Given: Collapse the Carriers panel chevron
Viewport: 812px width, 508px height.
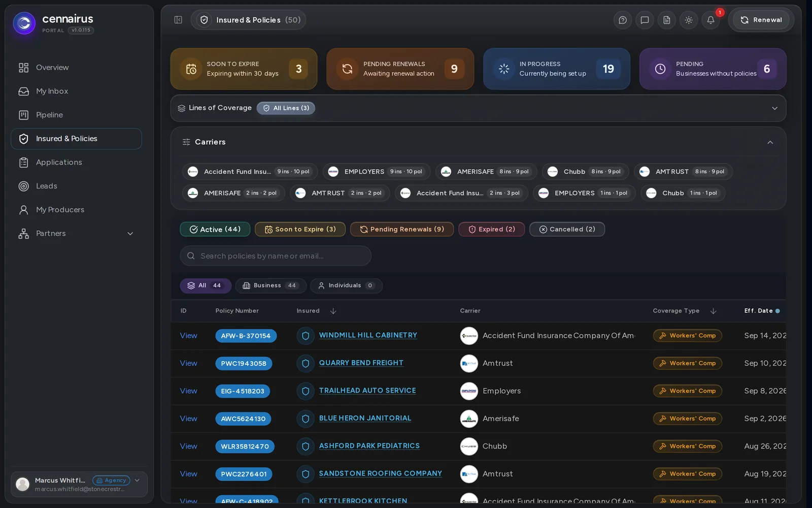Looking at the screenshot, I should [770, 142].
